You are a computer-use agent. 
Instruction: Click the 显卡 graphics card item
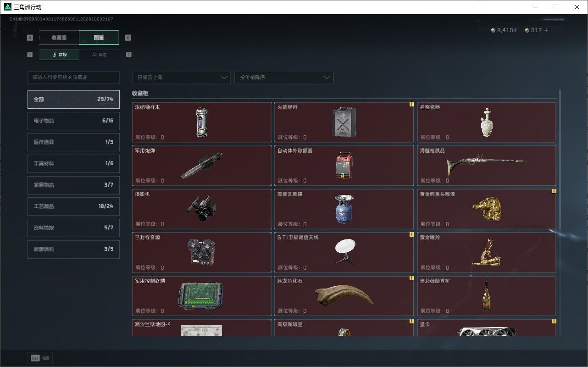coord(486,328)
